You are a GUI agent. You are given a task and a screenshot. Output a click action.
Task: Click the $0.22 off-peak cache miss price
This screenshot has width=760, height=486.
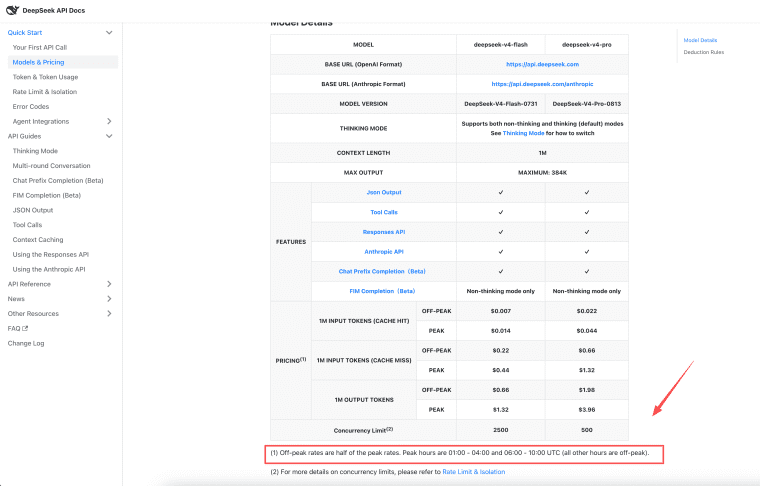click(x=501, y=350)
